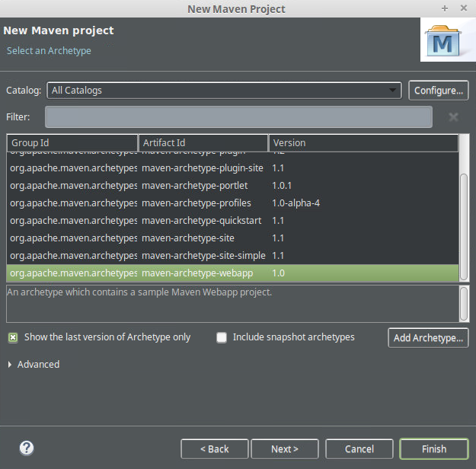Sort by Group Id column header

click(72, 142)
